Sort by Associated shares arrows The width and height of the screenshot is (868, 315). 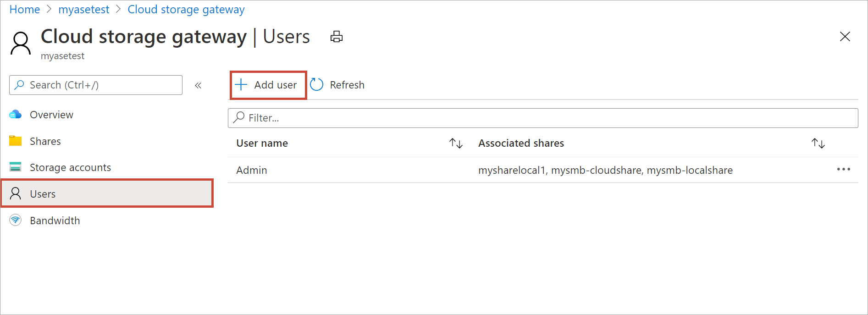(818, 144)
